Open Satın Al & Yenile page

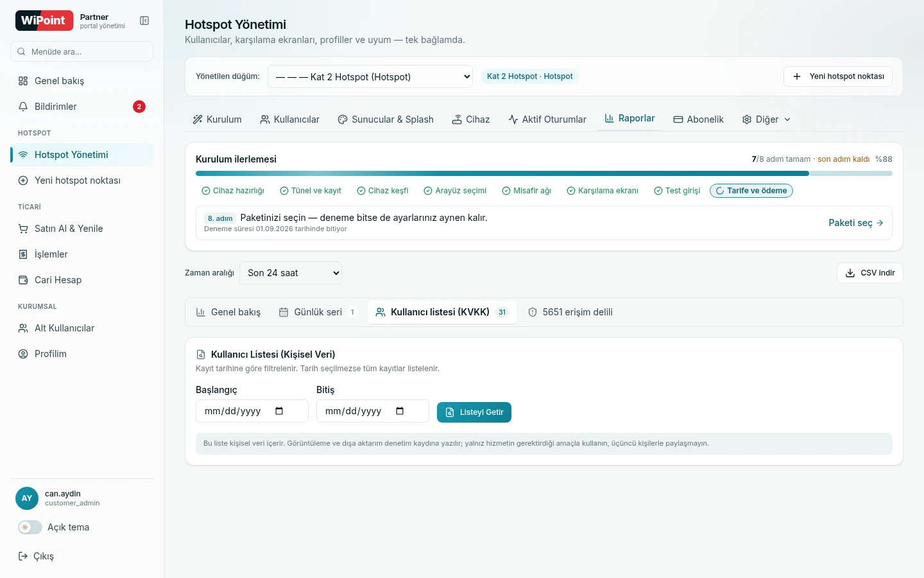[x=81, y=229]
